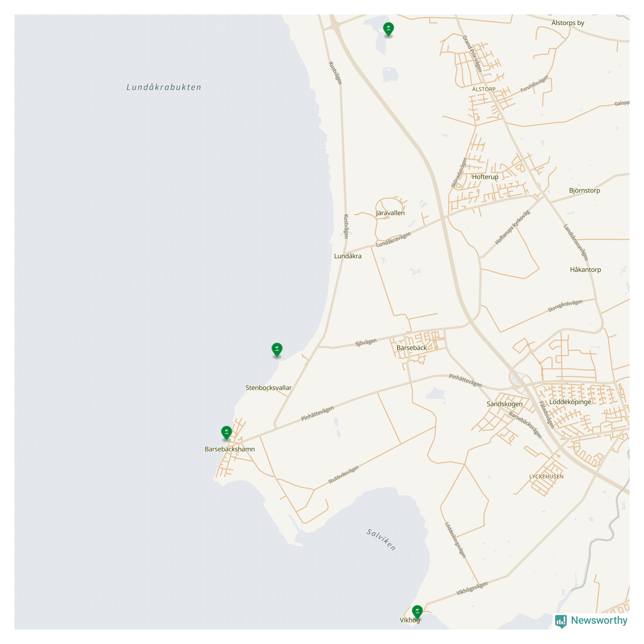Click the green beach marker above Stenbocksvallar
The image size is (644, 644).
(x=277, y=350)
